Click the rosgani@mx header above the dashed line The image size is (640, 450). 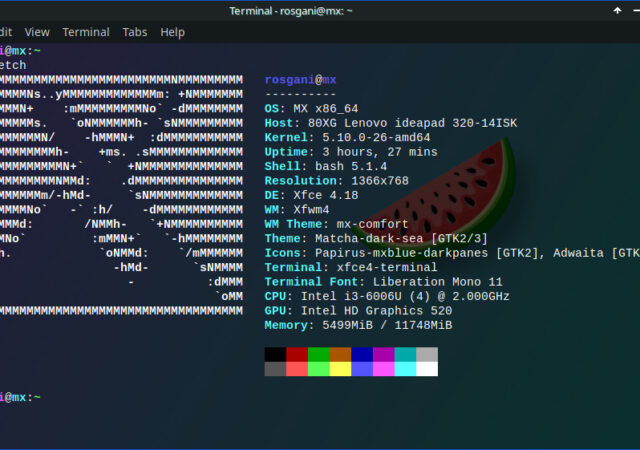301,80
